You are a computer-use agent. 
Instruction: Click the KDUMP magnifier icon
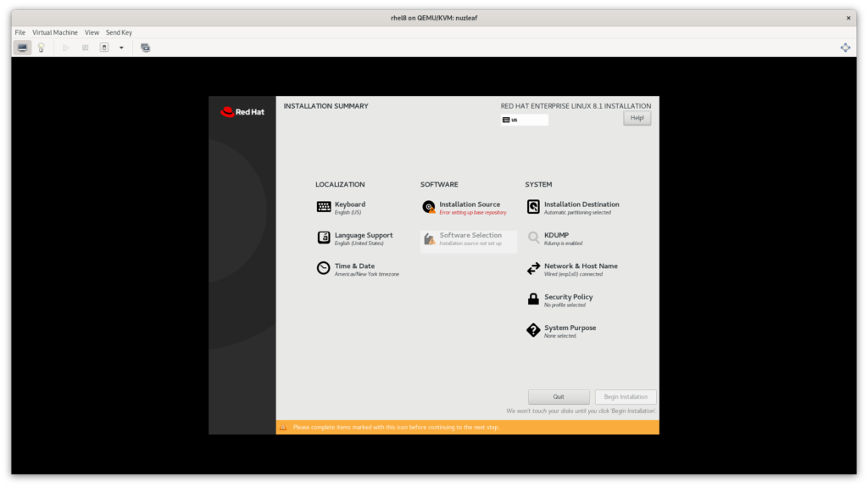(x=533, y=238)
